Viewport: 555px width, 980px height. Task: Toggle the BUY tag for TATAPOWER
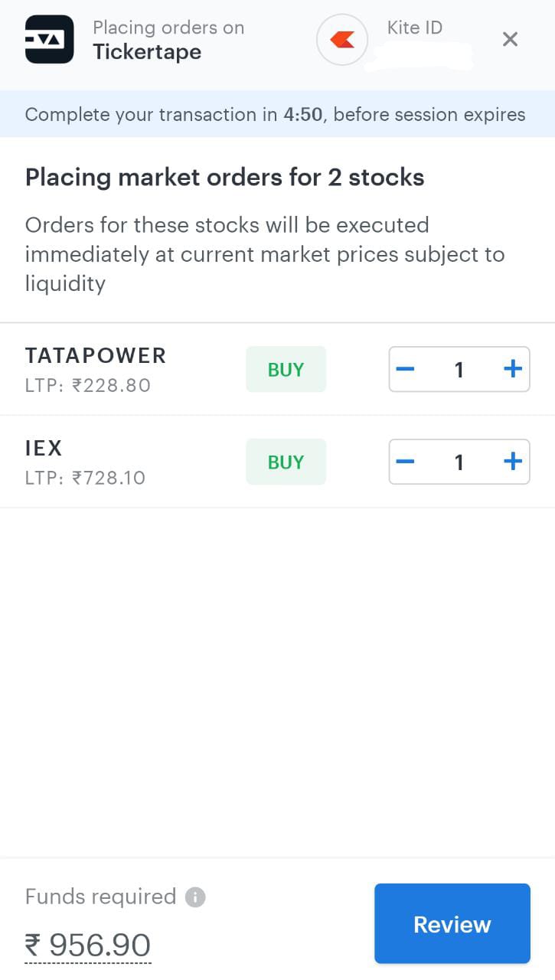pyautogui.click(x=286, y=370)
